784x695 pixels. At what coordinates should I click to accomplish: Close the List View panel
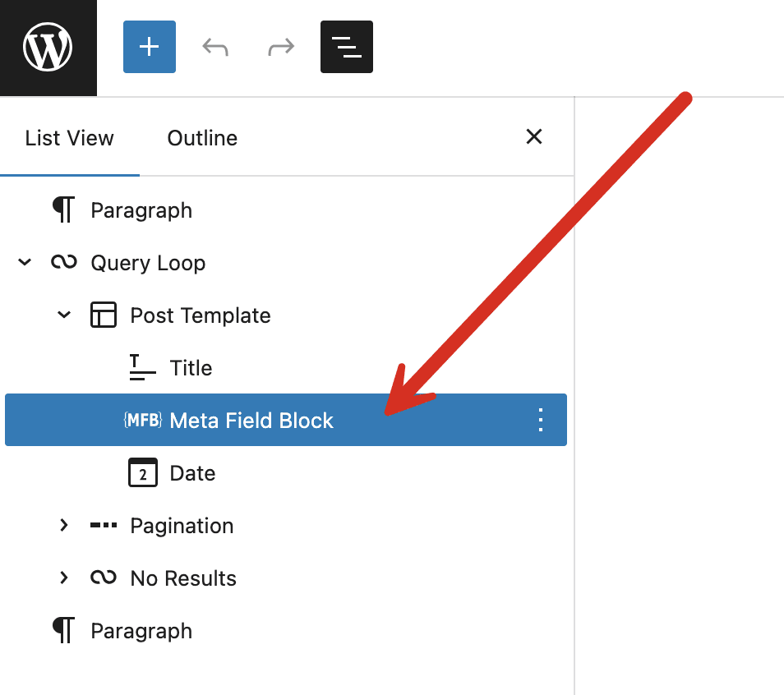coord(534,137)
